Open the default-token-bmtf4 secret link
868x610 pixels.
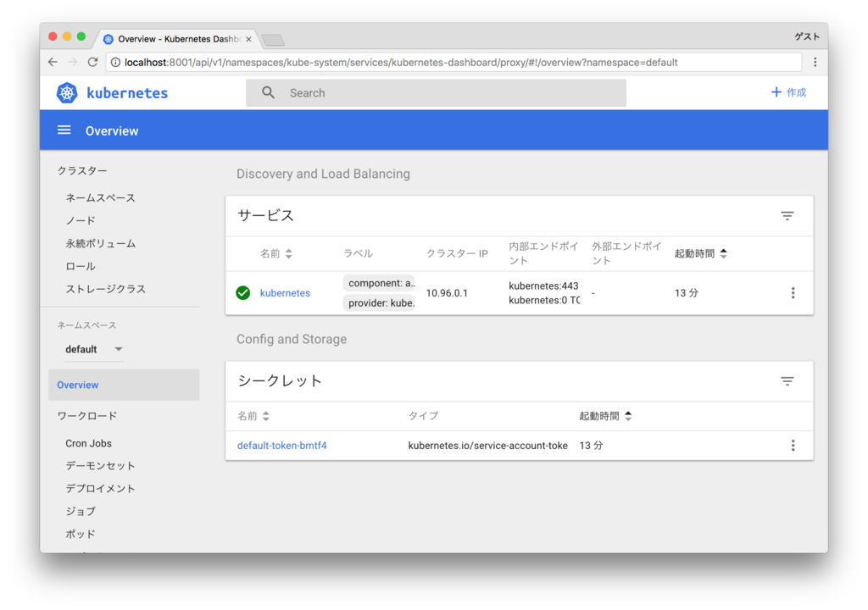pos(281,446)
